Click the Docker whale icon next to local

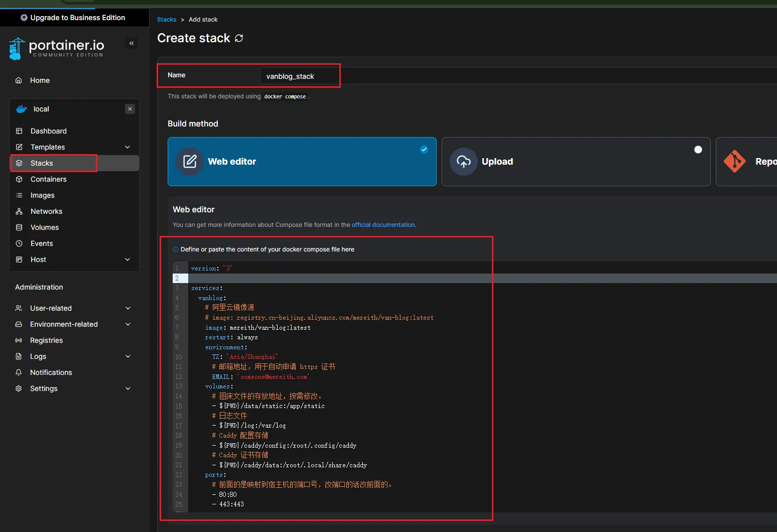tap(22, 109)
